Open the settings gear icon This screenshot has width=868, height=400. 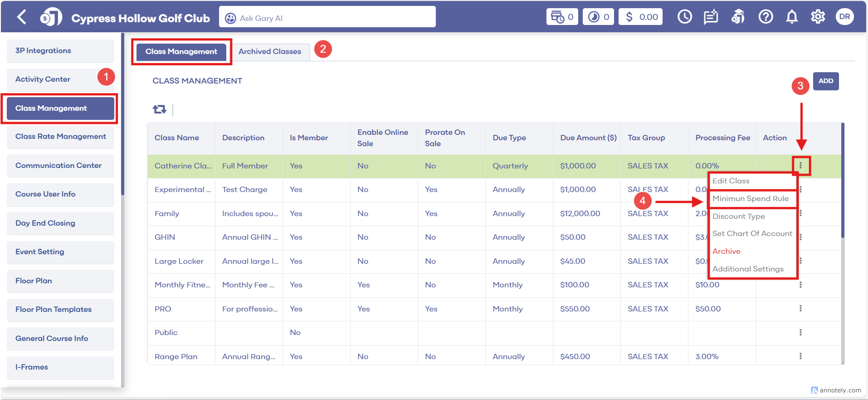[818, 17]
